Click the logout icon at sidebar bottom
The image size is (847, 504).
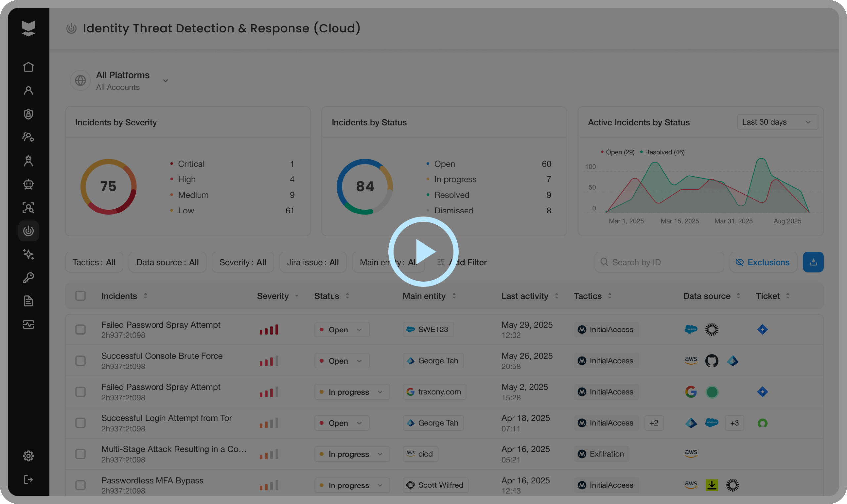(28, 479)
